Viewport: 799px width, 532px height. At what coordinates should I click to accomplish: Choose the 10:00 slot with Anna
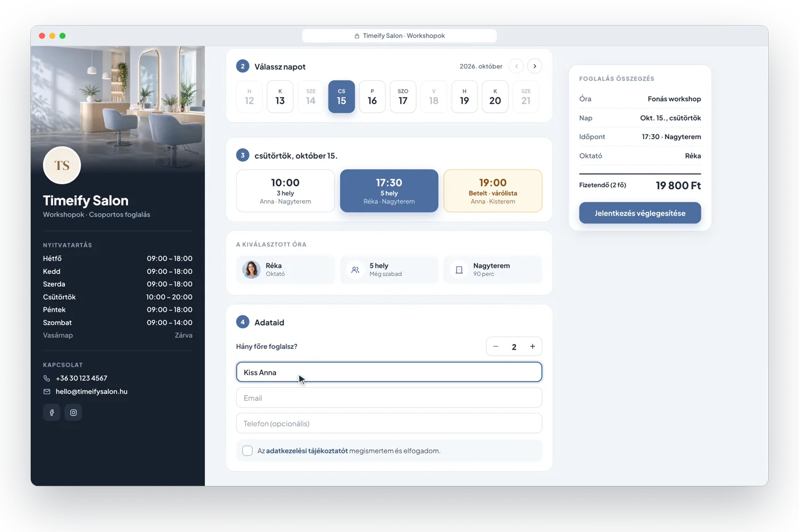click(x=285, y=190)
